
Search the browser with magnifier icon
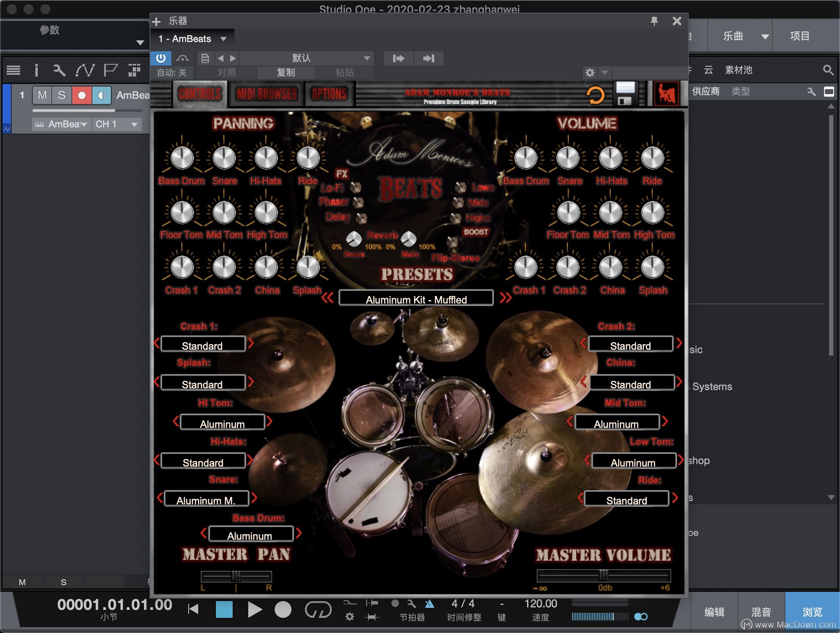[x=828, y=70]
